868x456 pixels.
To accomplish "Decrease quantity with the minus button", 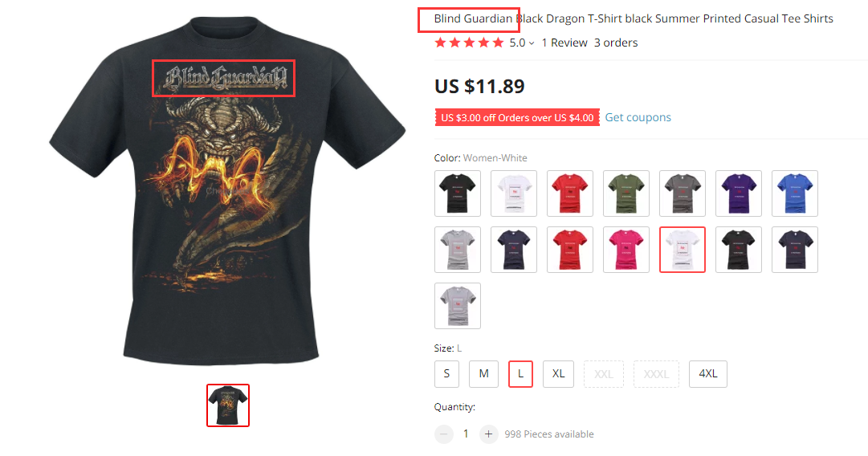I will (x=444, y=434).
